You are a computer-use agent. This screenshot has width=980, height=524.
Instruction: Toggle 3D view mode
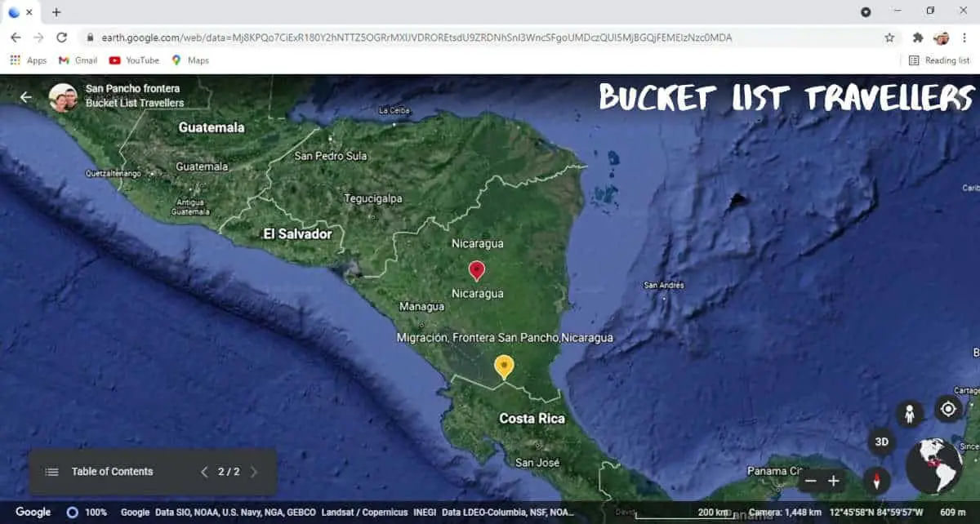881,442
